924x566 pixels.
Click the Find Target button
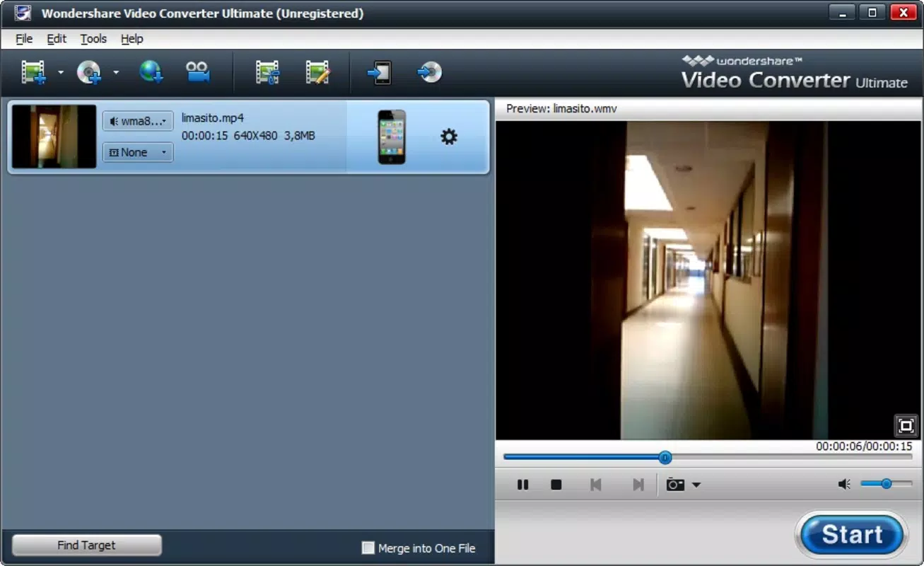click(87, 545)
